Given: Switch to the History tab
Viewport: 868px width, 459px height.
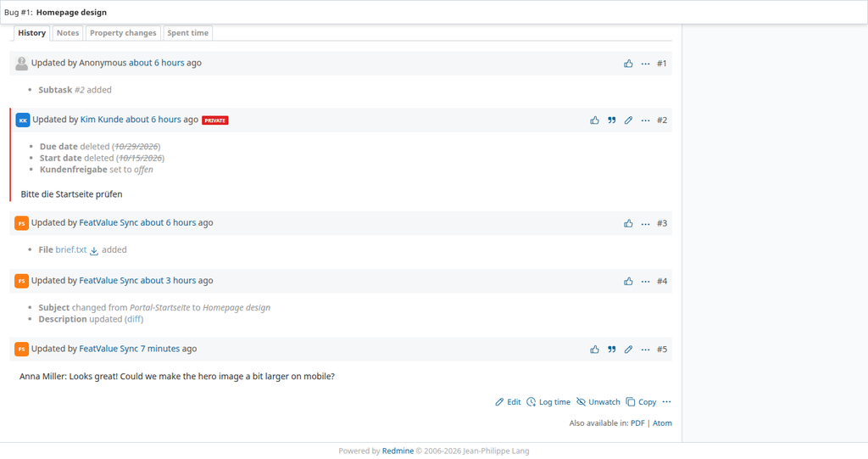Looking at the screenshot, I should 31,33.
